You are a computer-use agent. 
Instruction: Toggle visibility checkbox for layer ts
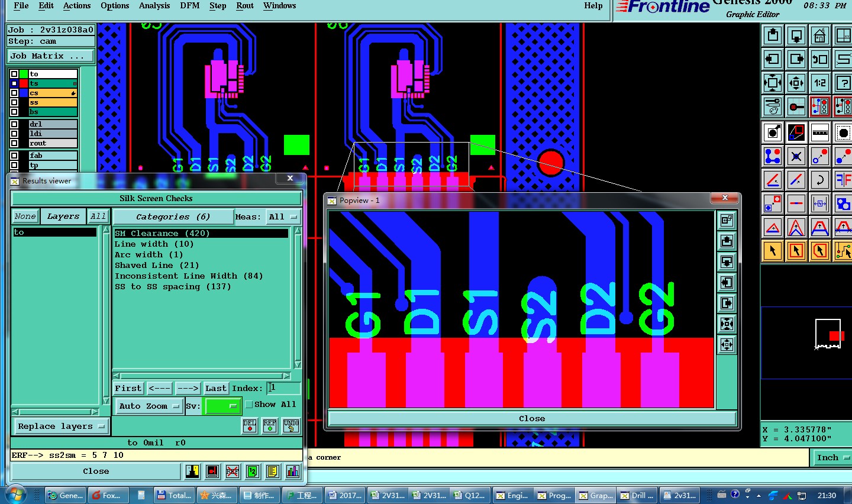(x=14, y=83)
